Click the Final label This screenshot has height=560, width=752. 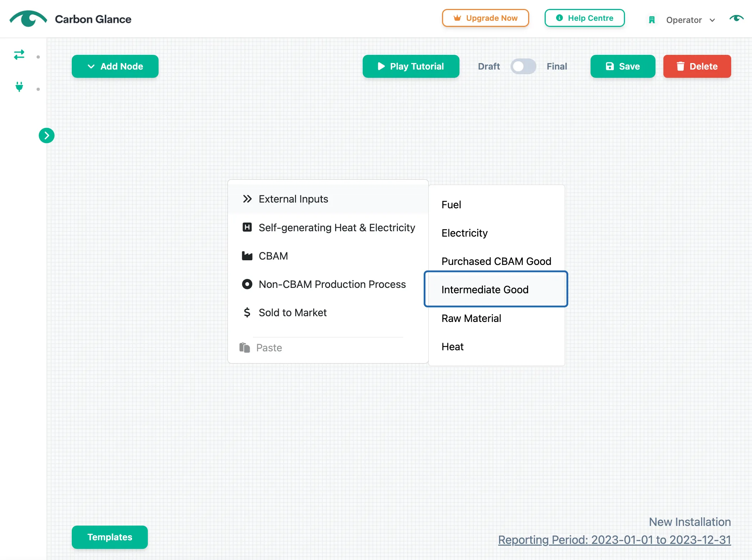[x=557, y=66]
